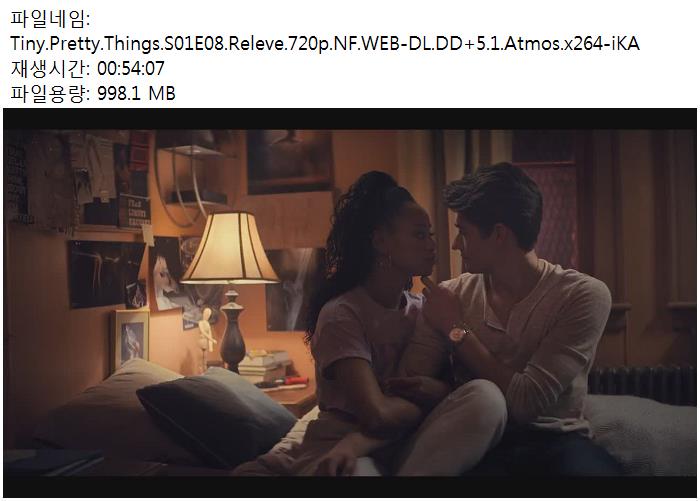Click the framed picture on the nightstand

click(129, 338)
